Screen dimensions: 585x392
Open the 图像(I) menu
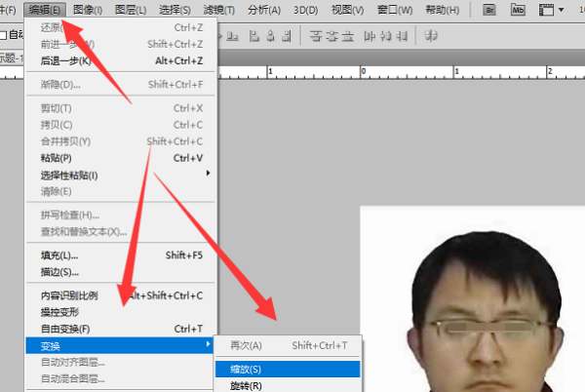point(88,10)
